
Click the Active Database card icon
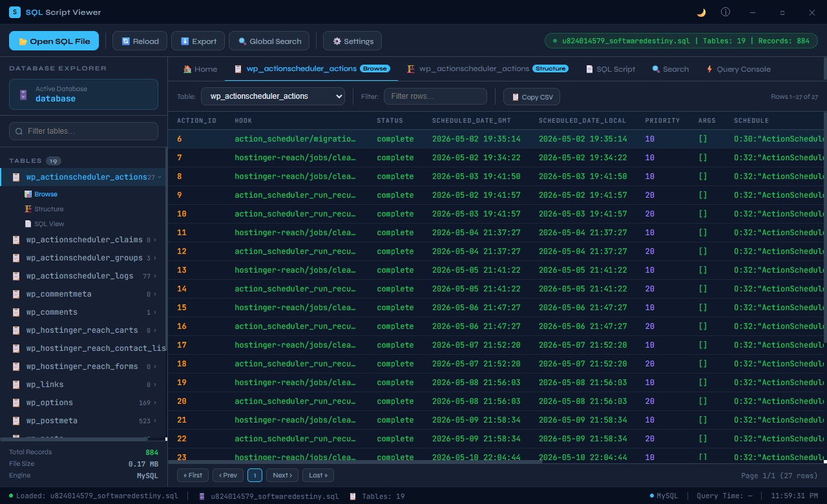[x=23, y=94]
